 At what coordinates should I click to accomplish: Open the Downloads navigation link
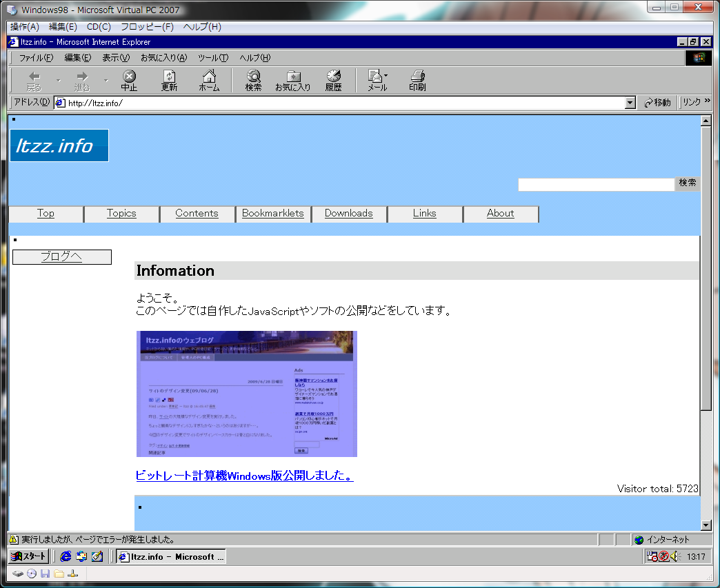pyautogui.click(x=348, y=213)
